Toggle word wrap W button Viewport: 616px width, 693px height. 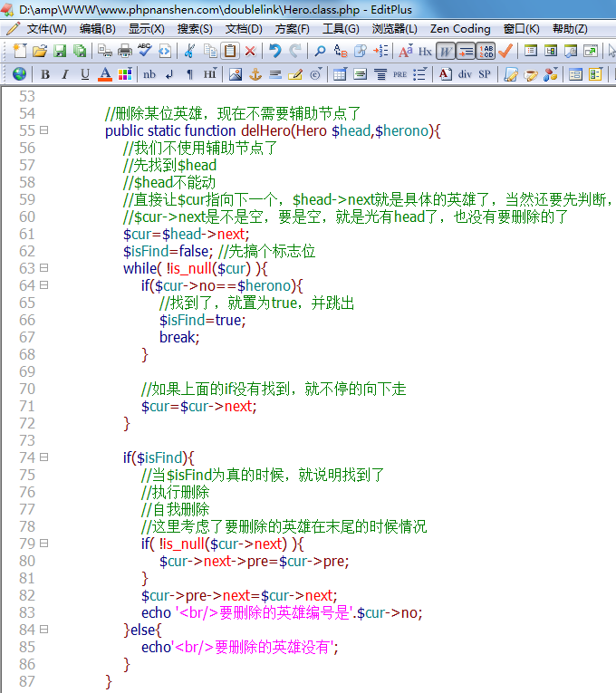pos(445,52)
